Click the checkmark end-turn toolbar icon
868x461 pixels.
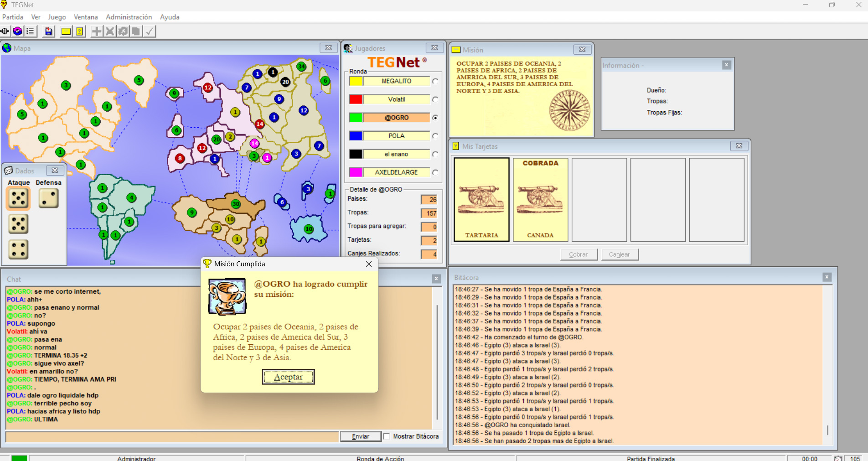click(x=150, y=31)
